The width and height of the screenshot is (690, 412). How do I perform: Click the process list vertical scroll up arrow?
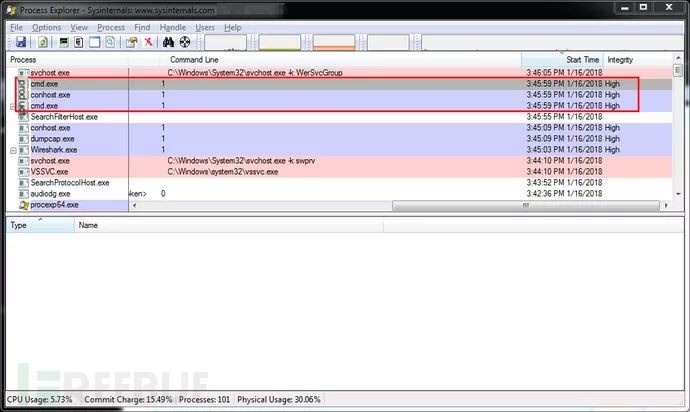[678, 58]
